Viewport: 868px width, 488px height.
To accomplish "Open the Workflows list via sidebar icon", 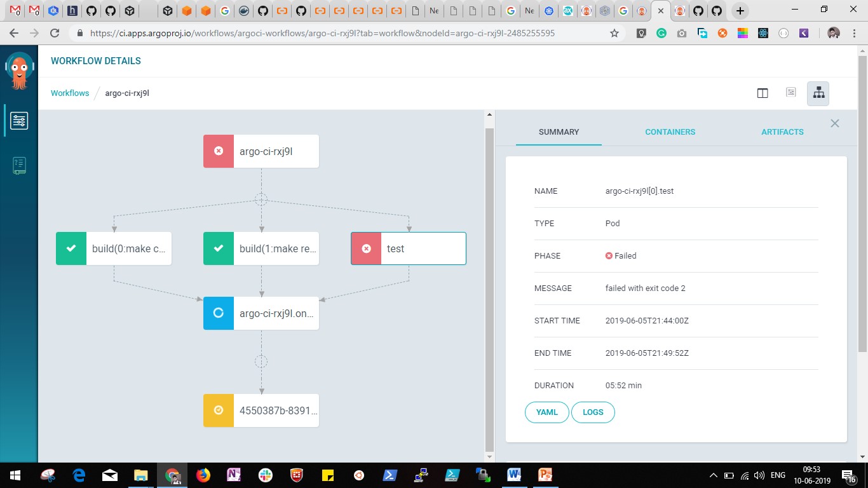I will 19,120.
